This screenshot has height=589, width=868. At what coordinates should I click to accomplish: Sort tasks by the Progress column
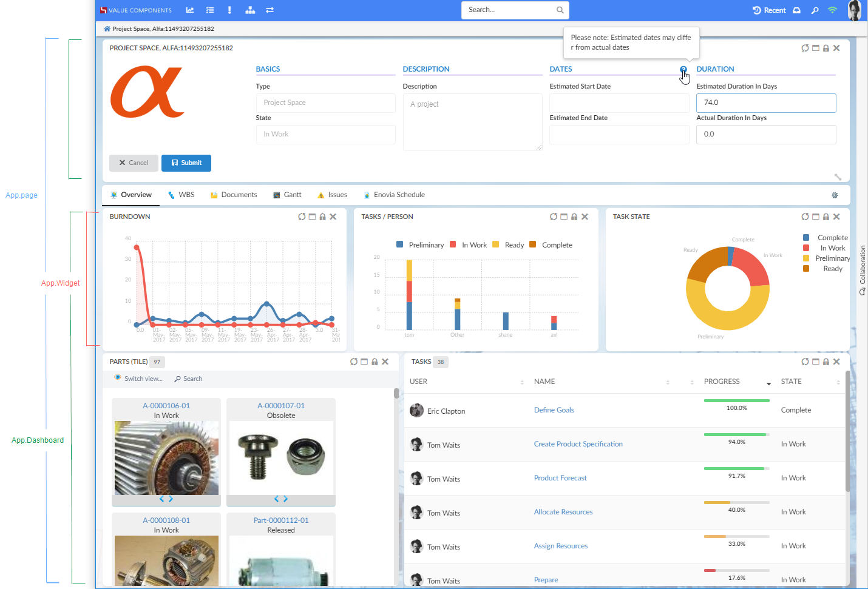click(x=722, y=382)
